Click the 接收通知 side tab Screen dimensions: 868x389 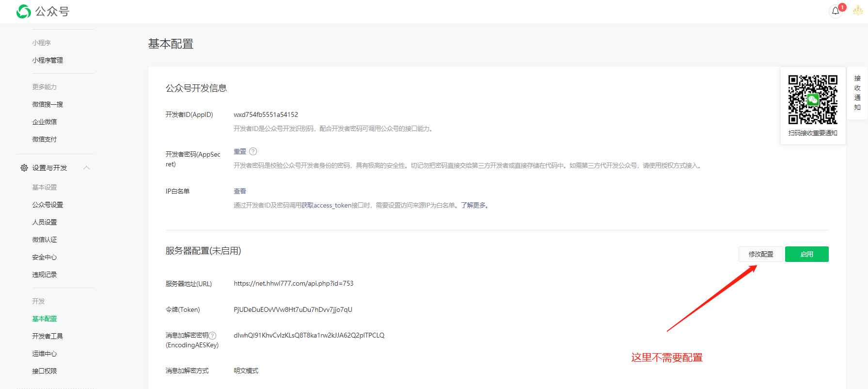click(x=857, y=93)
